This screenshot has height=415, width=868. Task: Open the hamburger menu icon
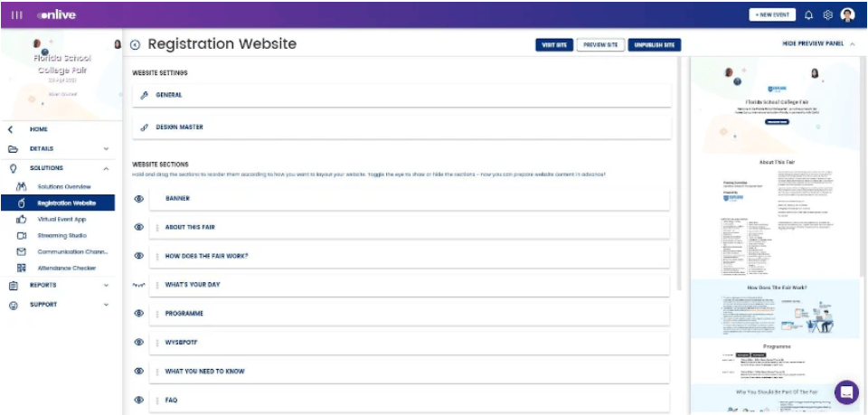tap(17, 15)
